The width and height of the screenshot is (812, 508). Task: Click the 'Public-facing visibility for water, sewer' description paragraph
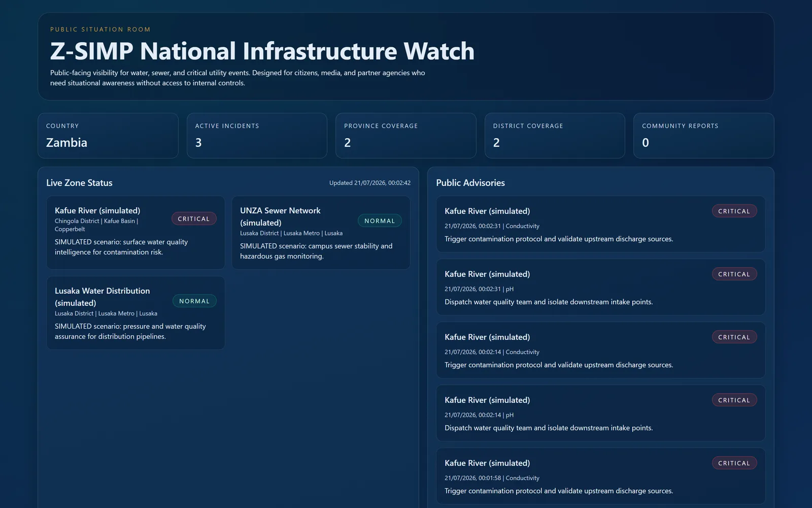(238, 78)
